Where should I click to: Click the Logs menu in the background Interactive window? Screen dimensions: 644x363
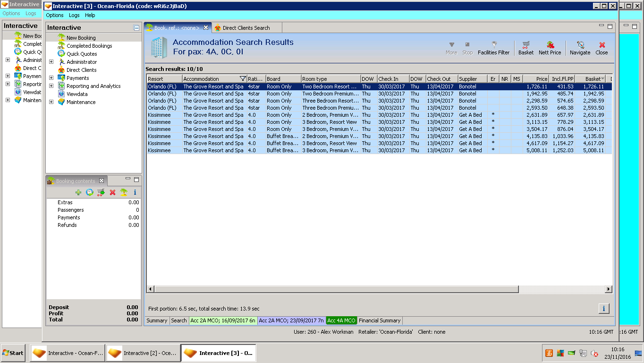31,13
